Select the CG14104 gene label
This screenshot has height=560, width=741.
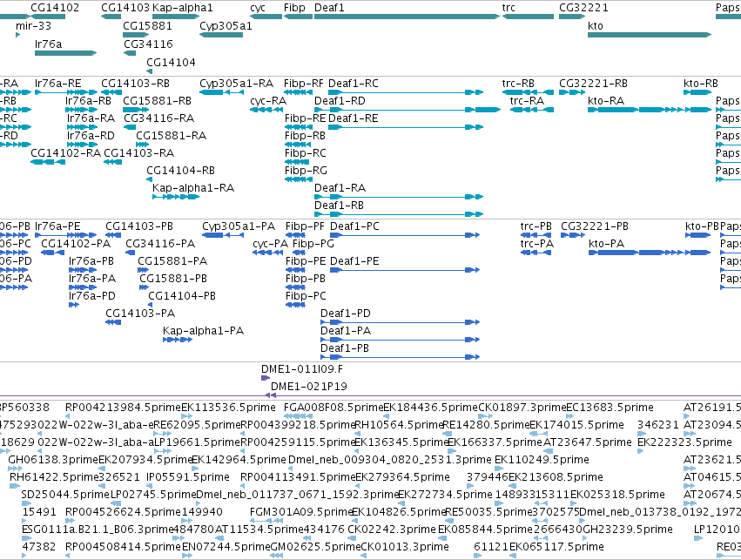pyautogui.click(x=171, y=63)
